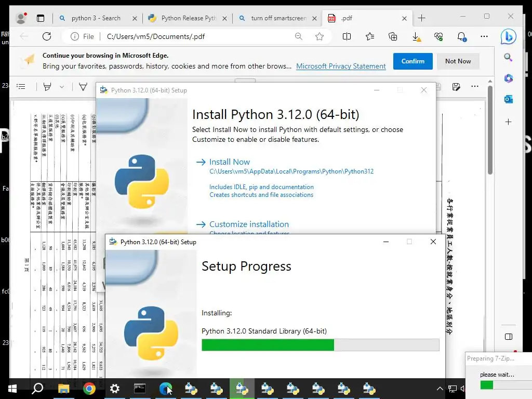
Task: Click Not Now on the browsing banner
Action: pyautogui.click(x=458, y=61)
